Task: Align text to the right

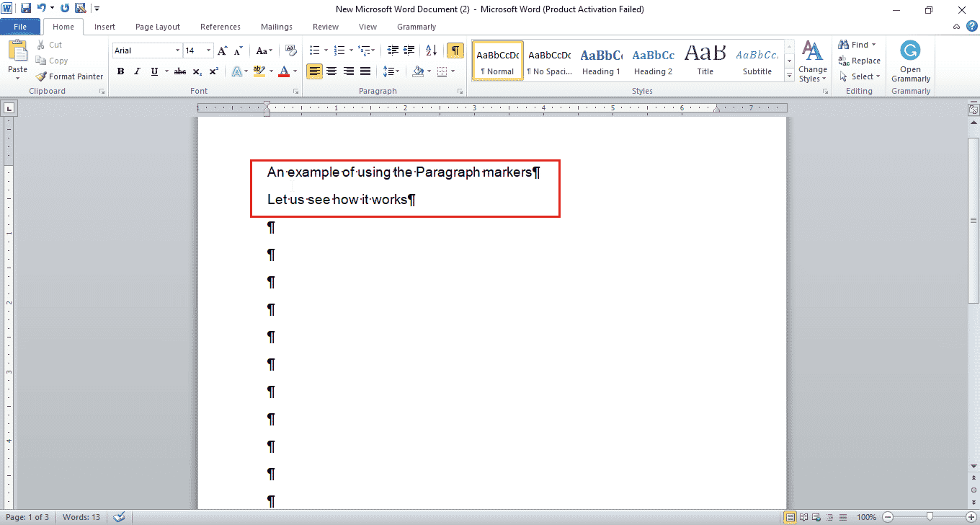Action: pos(349,71)
